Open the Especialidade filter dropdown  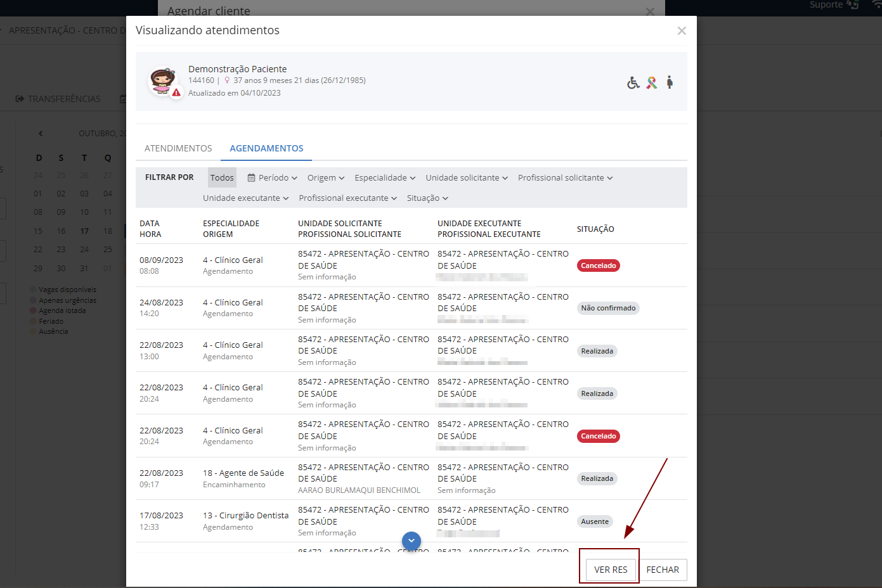(x=385, y=177)
